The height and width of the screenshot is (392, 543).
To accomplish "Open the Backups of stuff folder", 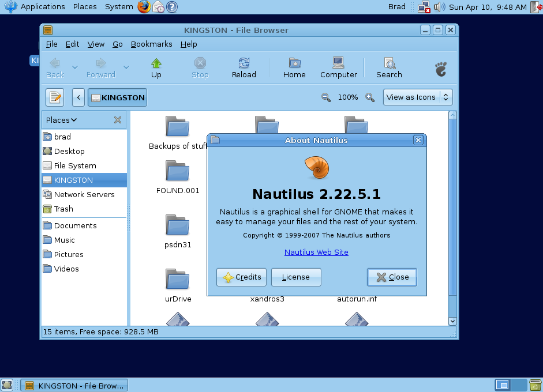I will 178,134.
